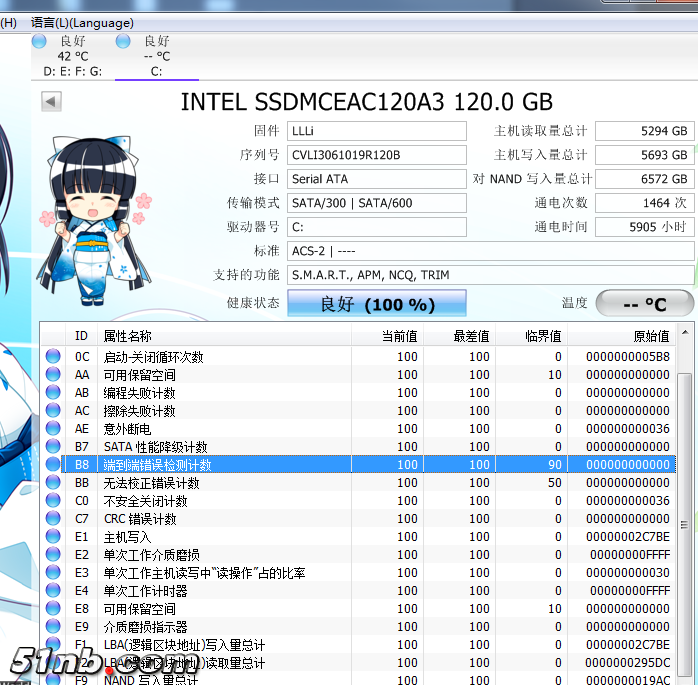
Task: Click the health orb above drive C:
Action: point(123,41)
